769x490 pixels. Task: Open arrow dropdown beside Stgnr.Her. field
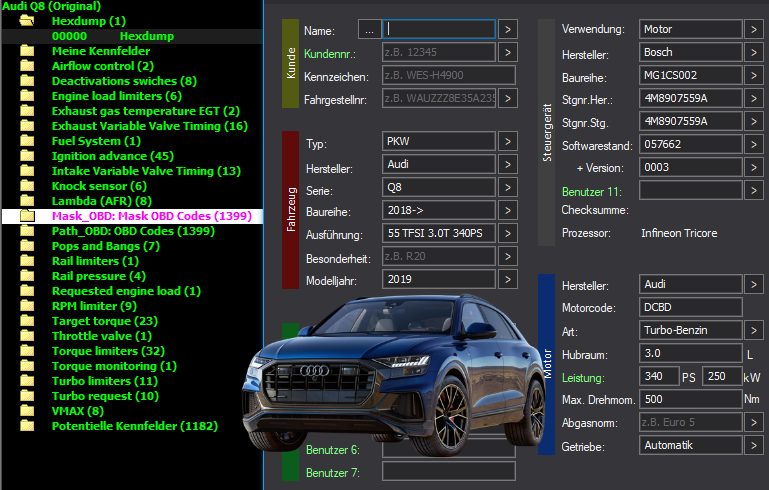tap(754, 98)
